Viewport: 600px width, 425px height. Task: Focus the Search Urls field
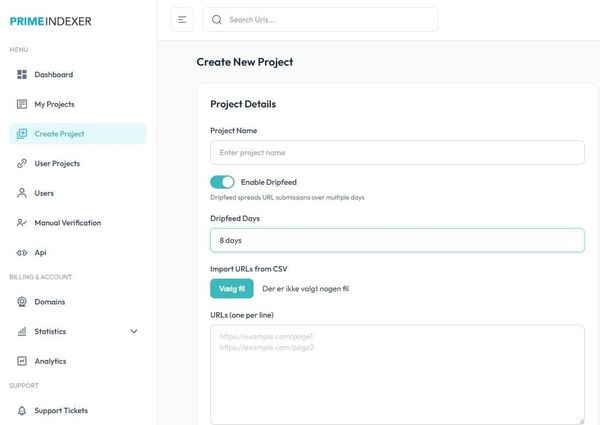click(321, 20)
